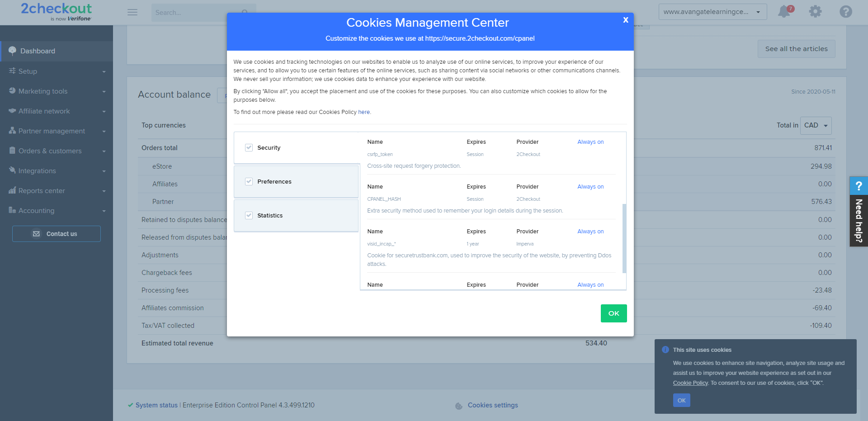Toggle the Security cookies checkbox
The width and height of the screenshot is (868, 421).
(x=249, y=147)
